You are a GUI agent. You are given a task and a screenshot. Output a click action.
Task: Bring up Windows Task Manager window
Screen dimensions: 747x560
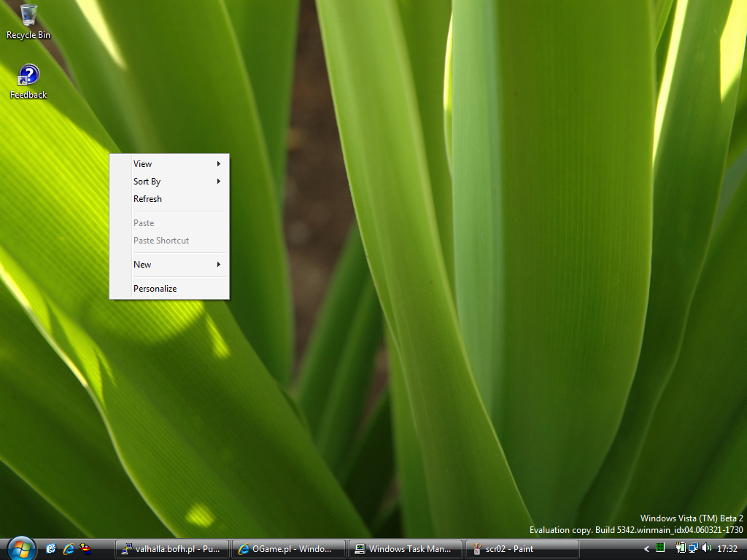point(406,549)
